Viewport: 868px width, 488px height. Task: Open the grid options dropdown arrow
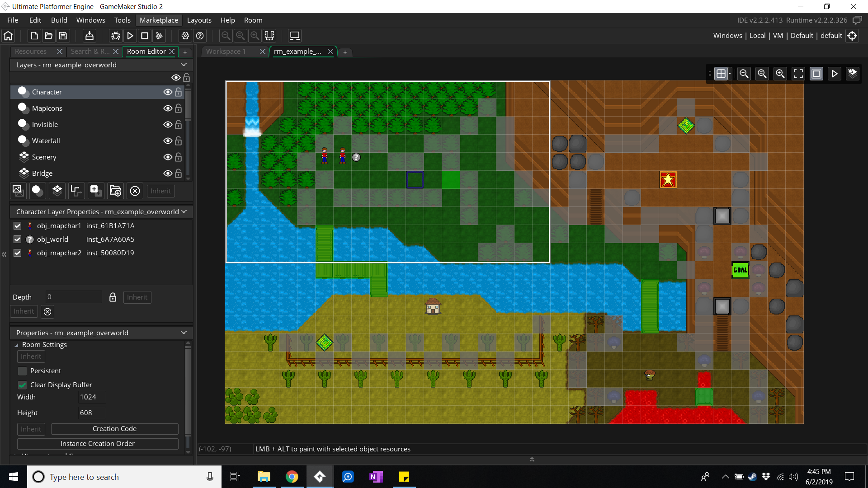tap(730, 74)
